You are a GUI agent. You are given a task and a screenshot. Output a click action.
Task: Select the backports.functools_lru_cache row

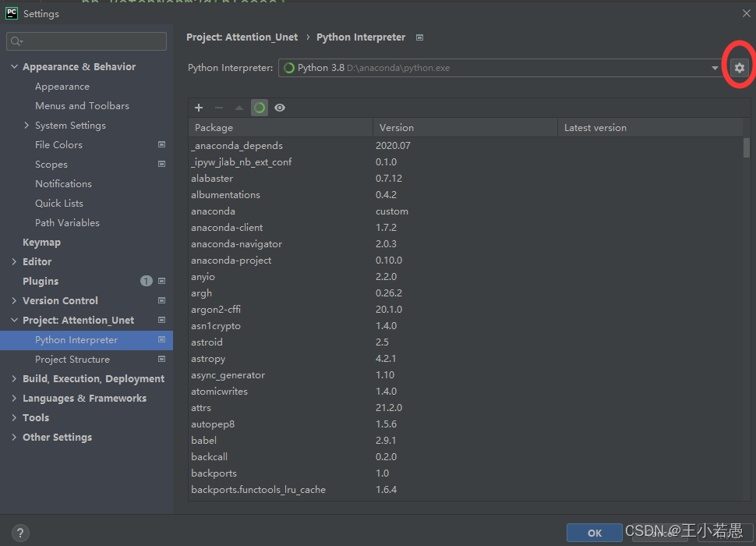tap(466, 490)
